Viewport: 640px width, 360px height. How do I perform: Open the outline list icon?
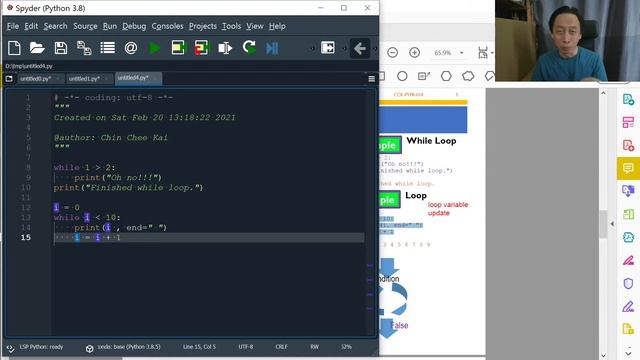[x=107, y=48]
